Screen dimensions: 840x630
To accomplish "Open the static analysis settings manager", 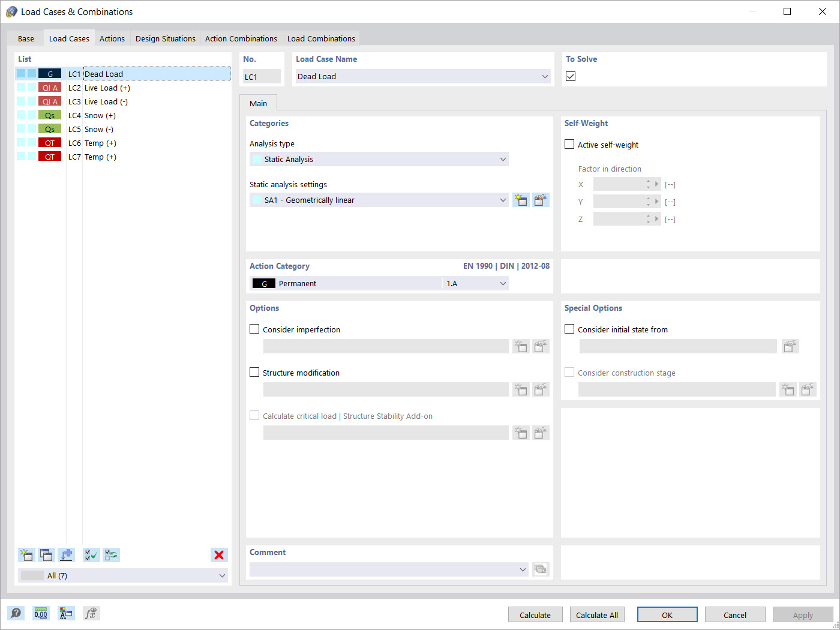I will [541, 200].
